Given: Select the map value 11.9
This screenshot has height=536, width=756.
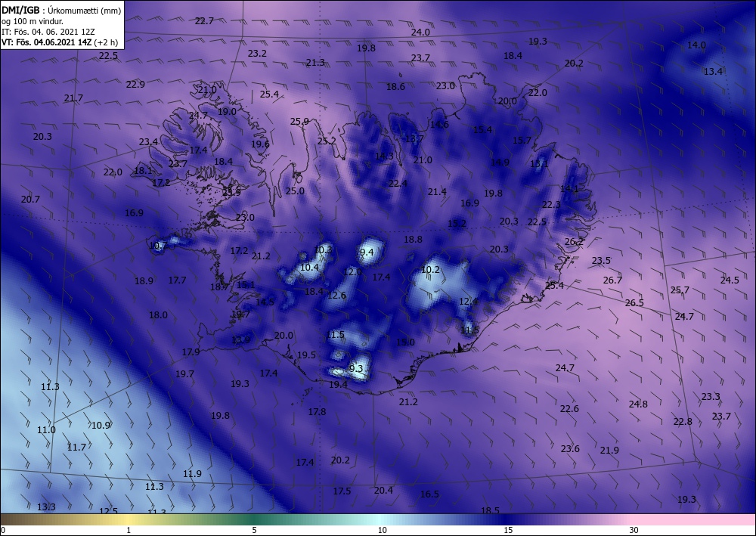Looking at the screenshot, I should 192,474.
